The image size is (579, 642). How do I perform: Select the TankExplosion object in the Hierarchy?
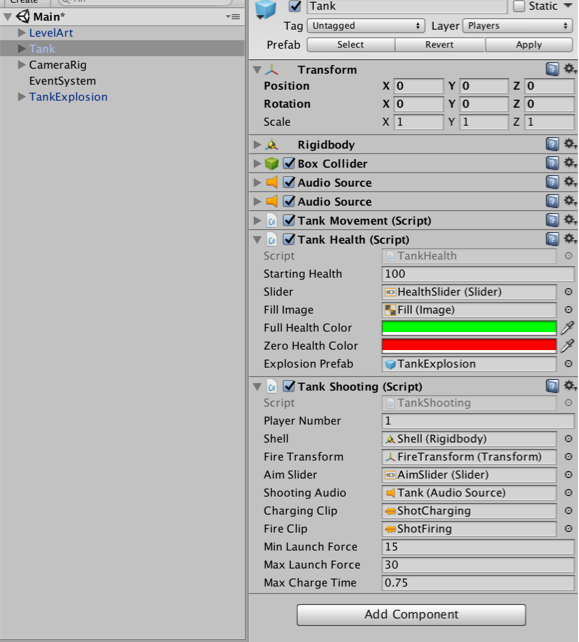[x=68, y=97]
